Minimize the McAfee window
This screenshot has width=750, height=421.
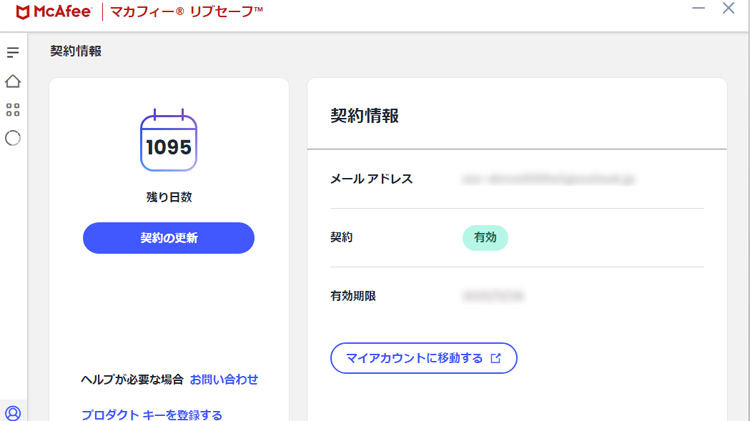[x=698, y=8]
